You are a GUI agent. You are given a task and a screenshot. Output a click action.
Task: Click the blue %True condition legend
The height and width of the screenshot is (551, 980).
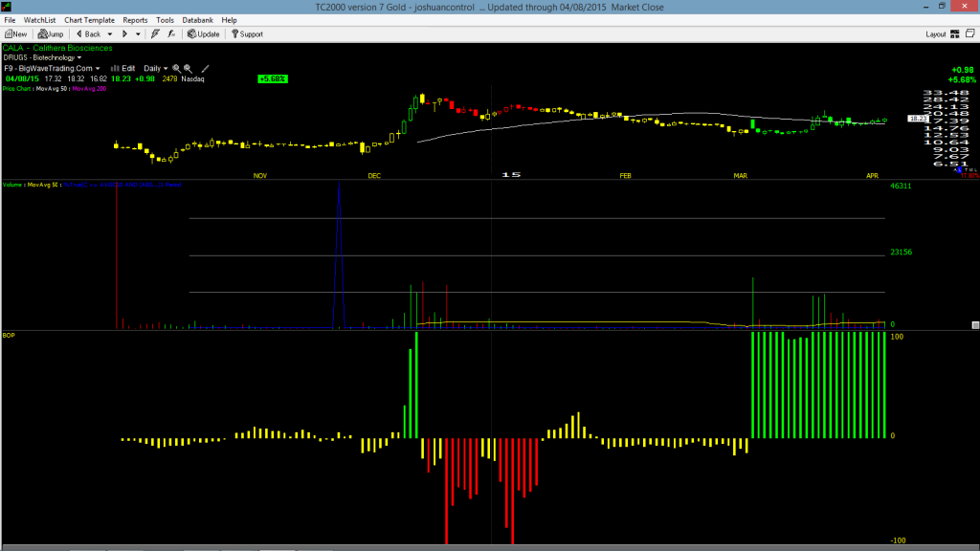pos(122,185)
